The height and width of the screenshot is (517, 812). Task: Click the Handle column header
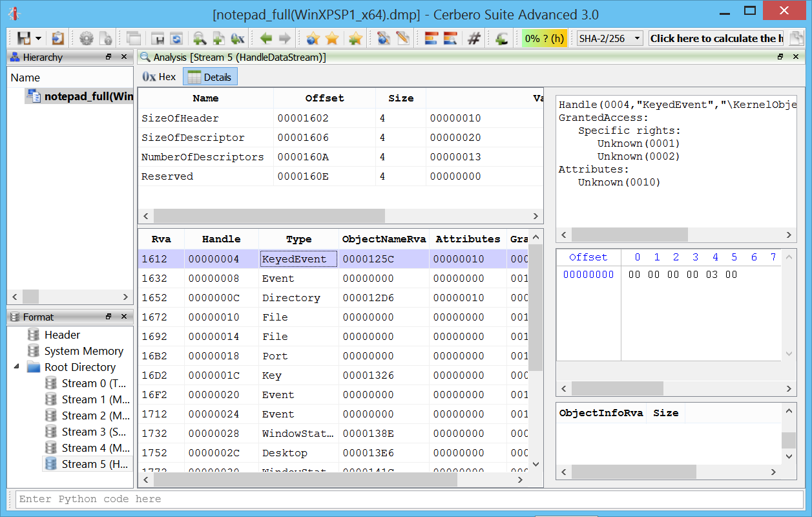(x=222, y=239)
